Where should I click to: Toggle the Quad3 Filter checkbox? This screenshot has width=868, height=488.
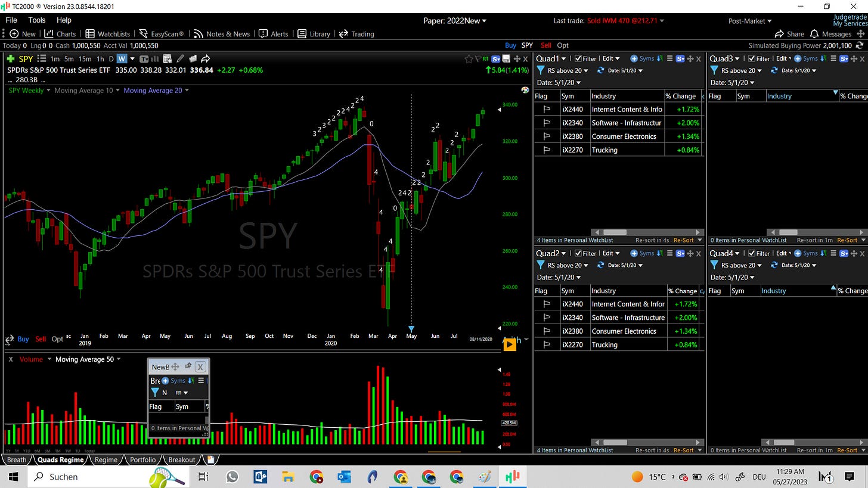pos(751,58)
